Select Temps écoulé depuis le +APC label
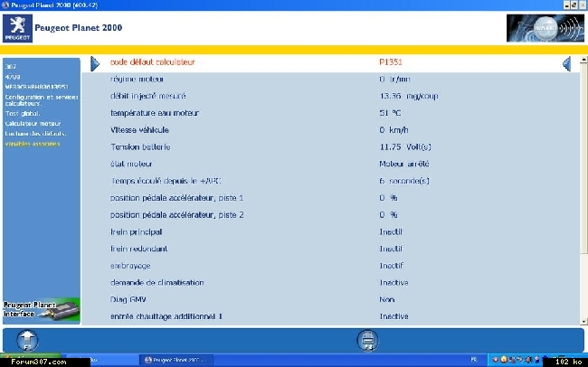The height and width of the screenshot is (367, 588). click(166, 181)
